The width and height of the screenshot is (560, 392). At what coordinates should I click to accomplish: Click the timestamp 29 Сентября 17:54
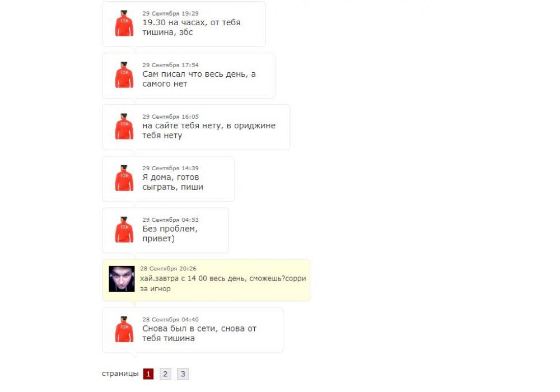[x=170, y=65]
